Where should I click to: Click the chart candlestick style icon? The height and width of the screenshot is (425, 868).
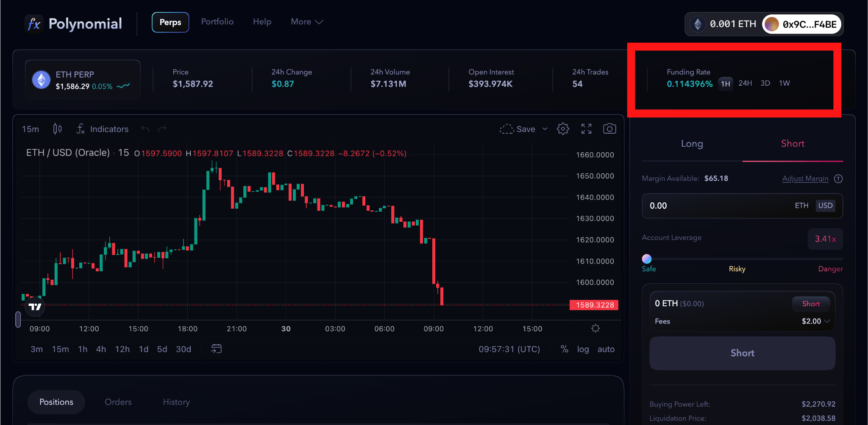57,129
